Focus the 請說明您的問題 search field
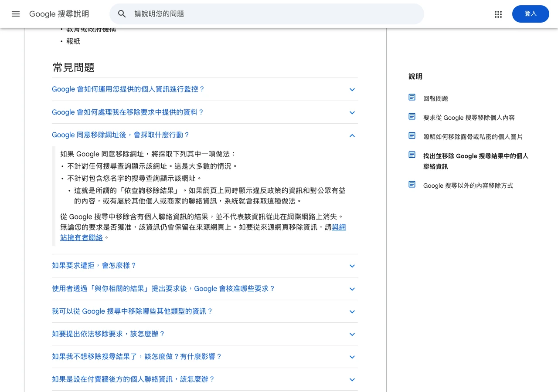 pos(267,14)
